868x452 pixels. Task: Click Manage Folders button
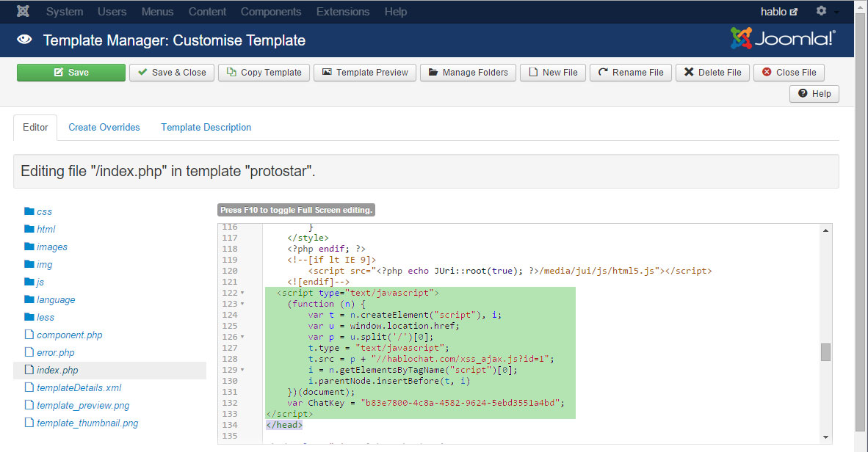pyautogui.click(x=468, y=73)
